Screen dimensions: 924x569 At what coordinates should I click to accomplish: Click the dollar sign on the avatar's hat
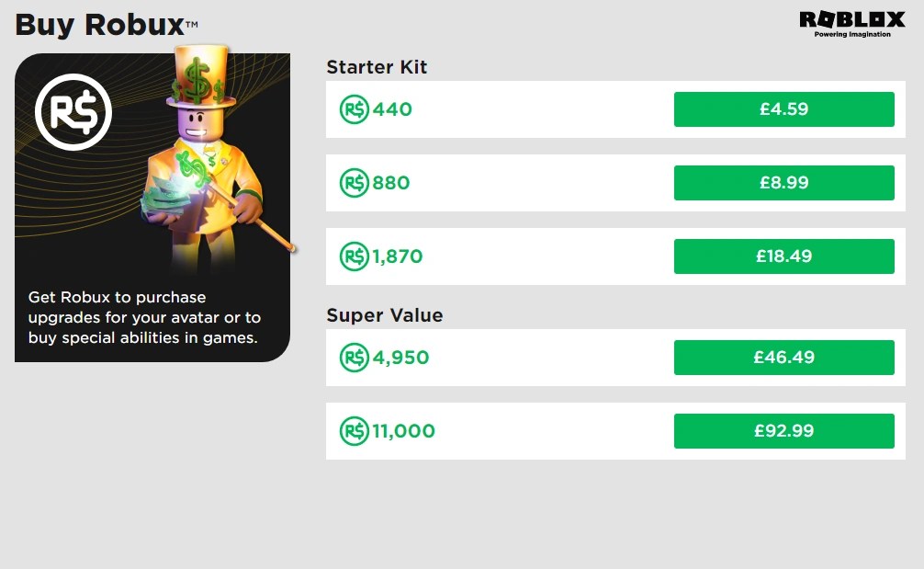[x=197, y=80]
